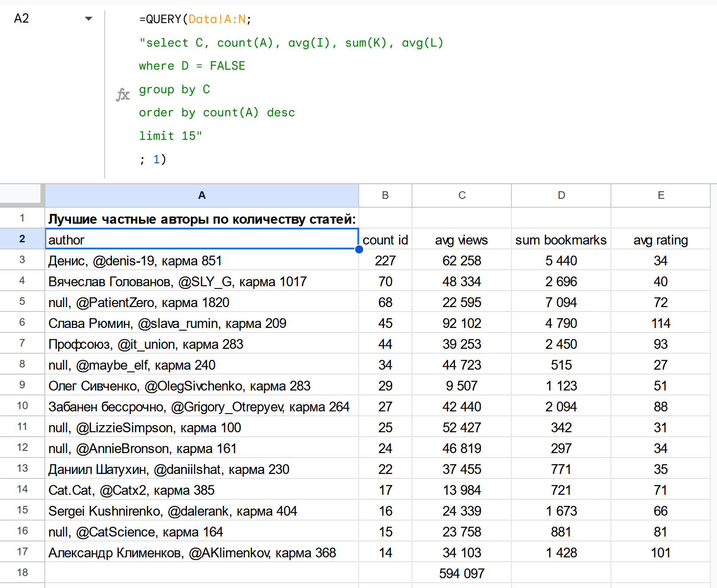Screen dimensions: 717x588
Task: Select column E header
Action: [661, 195]
